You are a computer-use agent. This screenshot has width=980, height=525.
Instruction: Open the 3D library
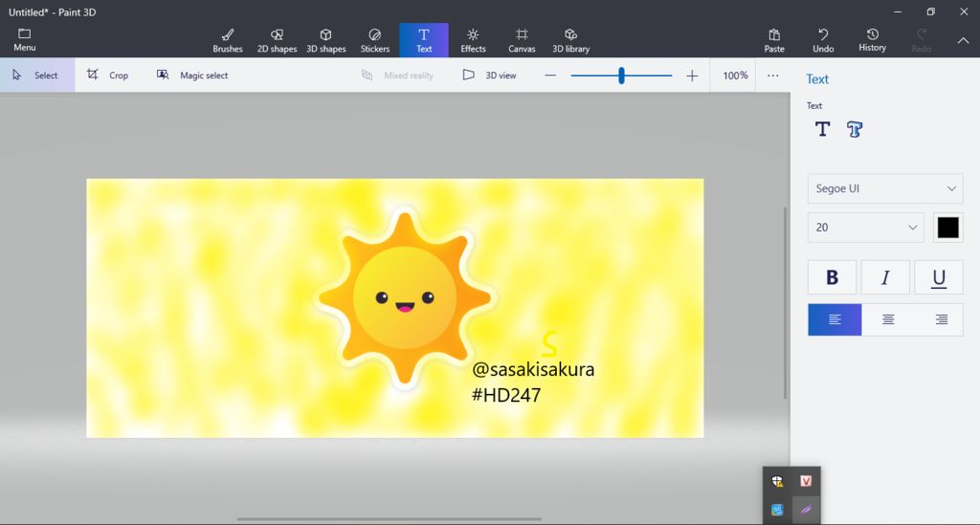point(570,40)
